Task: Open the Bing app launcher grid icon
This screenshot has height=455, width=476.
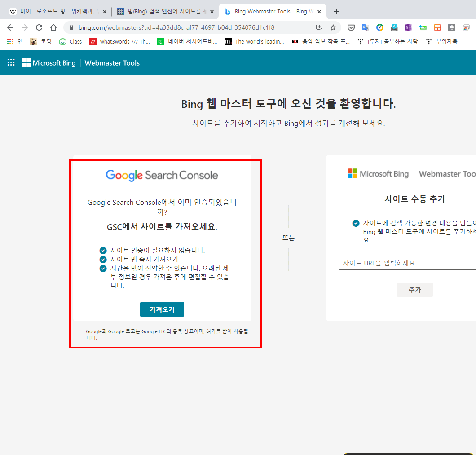Action: coord(11,62)
